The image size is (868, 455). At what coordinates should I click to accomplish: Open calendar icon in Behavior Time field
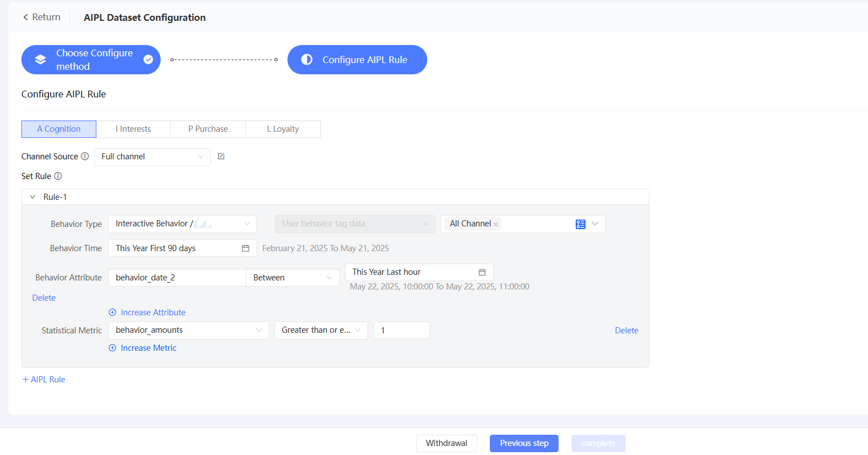pos(246,248)
